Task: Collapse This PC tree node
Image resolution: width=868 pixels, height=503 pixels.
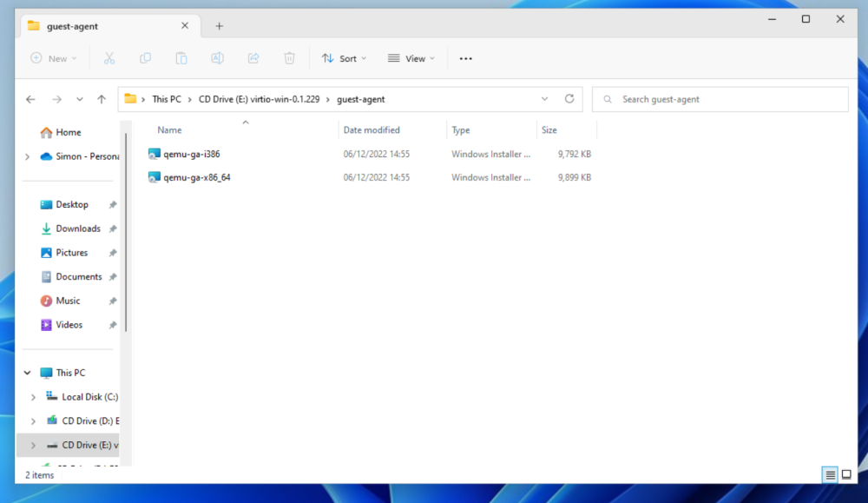Action: pos(27,373)
